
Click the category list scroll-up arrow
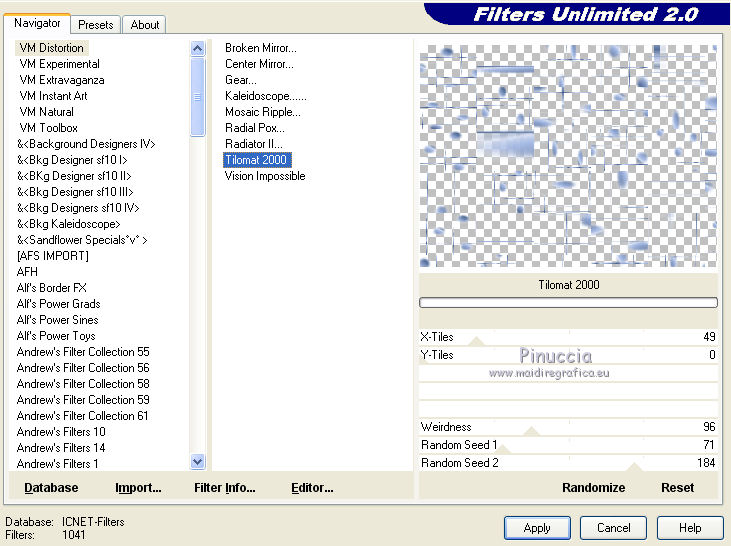point(198,48)
